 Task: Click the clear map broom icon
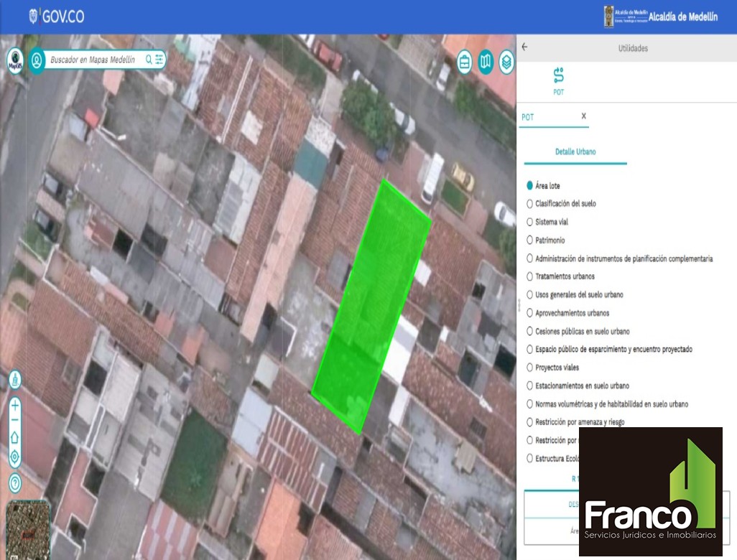click(15, 379)
